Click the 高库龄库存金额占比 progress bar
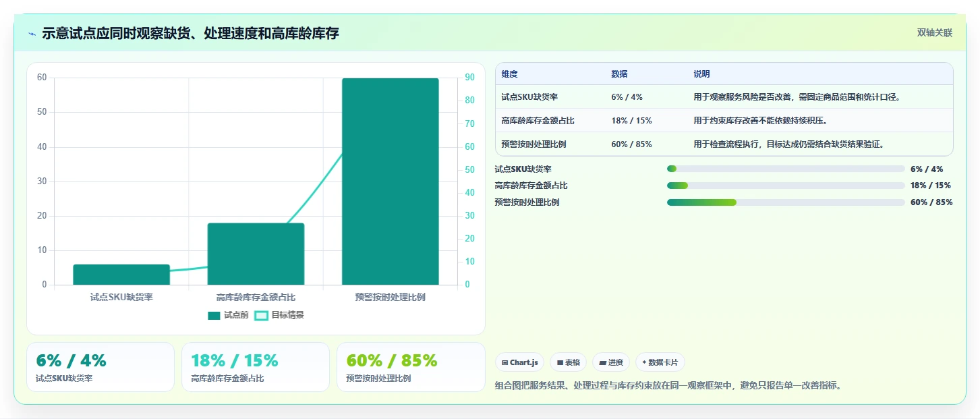Screen dimensions: 980x419 coord(786,186)
